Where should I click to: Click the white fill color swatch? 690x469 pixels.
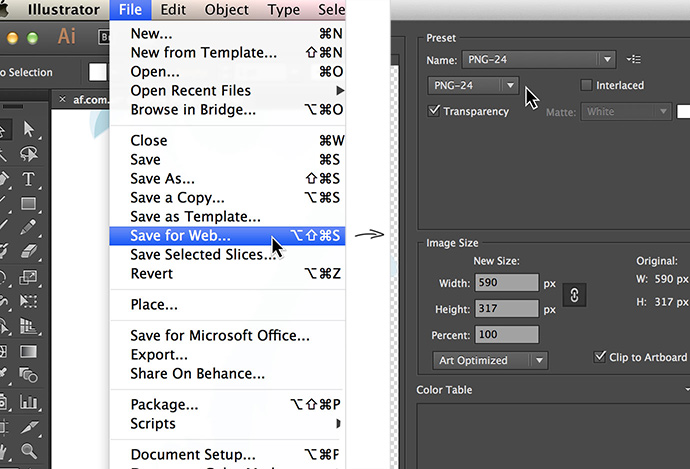pyautogui.click(x=98, y=72)
